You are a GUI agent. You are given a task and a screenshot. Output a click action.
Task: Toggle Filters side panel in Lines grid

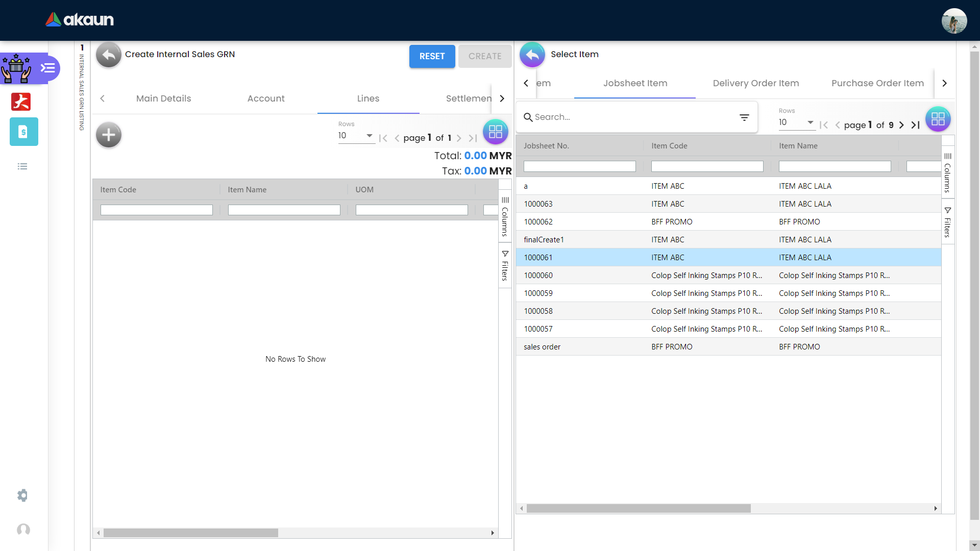(505, 266)
